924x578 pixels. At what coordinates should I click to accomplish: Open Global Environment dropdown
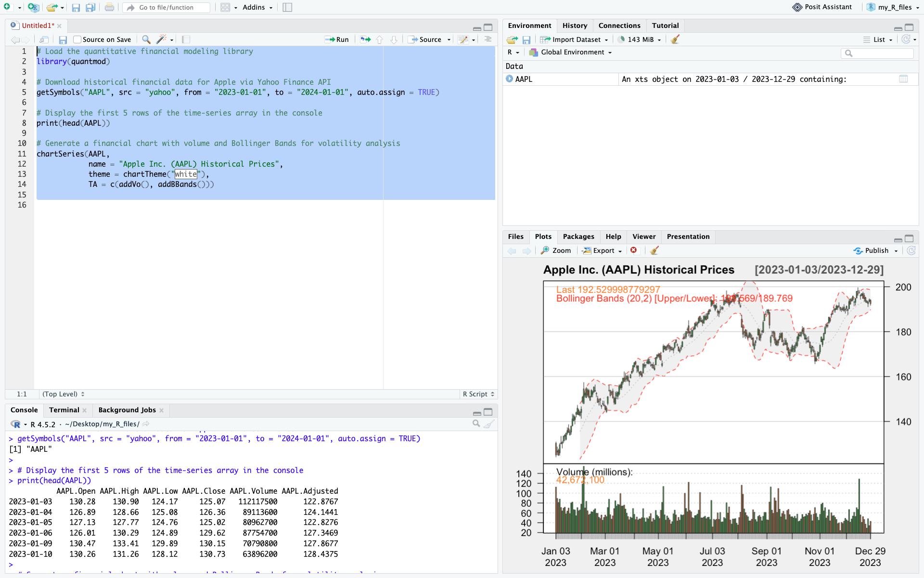[x=571, y=52]
